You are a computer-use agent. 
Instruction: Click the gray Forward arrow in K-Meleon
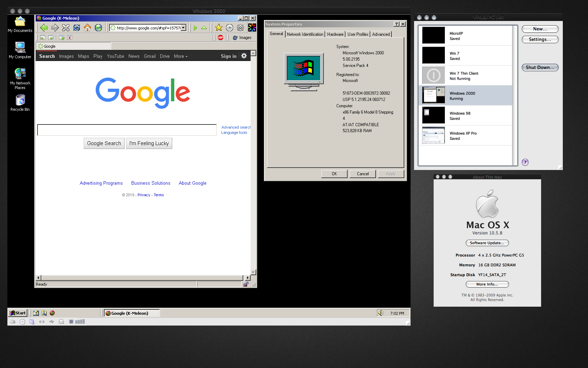coord(55,28)
